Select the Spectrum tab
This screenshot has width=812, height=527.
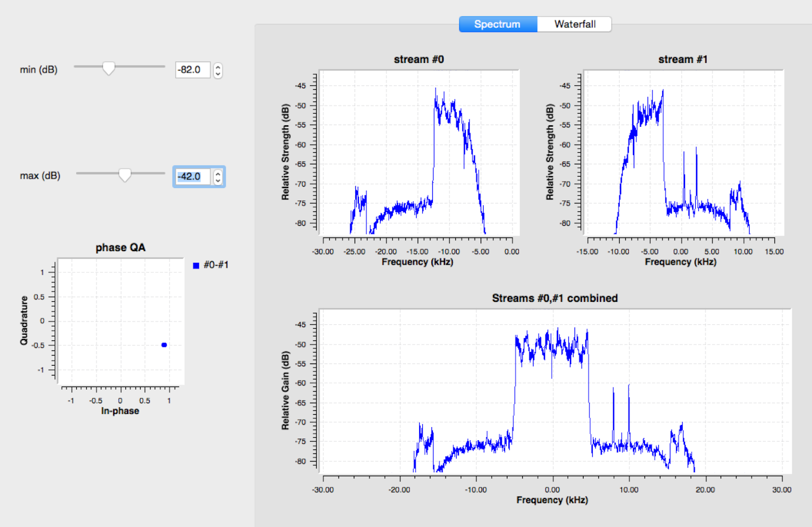pos(497,24)
